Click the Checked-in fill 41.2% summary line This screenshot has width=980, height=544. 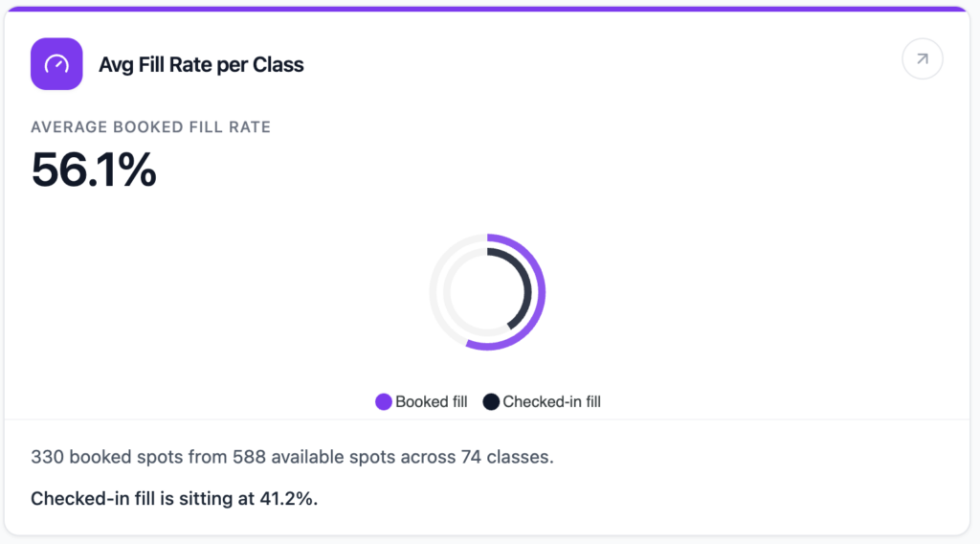174,499
